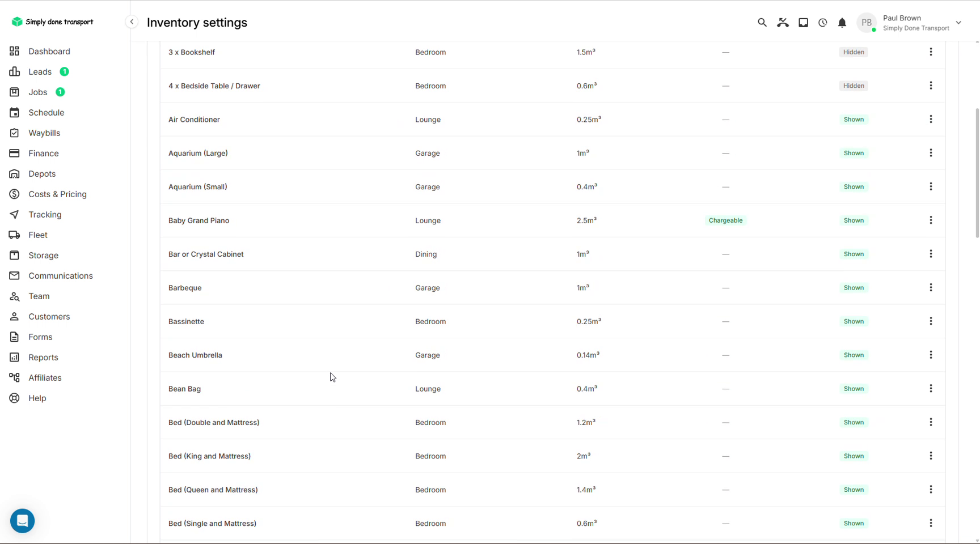
Task: Click the Depots sidebar icon
Action: click(x=14, y=174)
